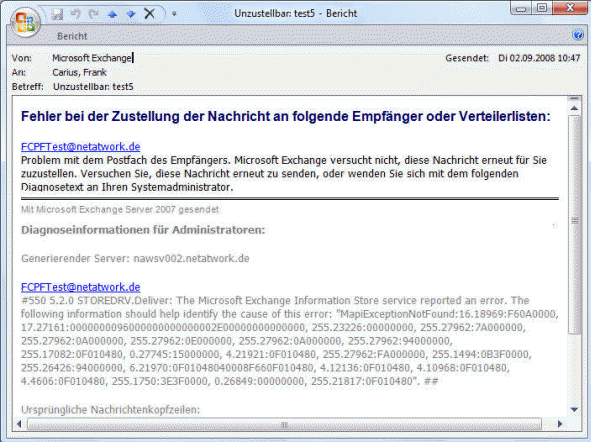
Task: Go to next item with down arrow
Action: click(x=131, y=15)
